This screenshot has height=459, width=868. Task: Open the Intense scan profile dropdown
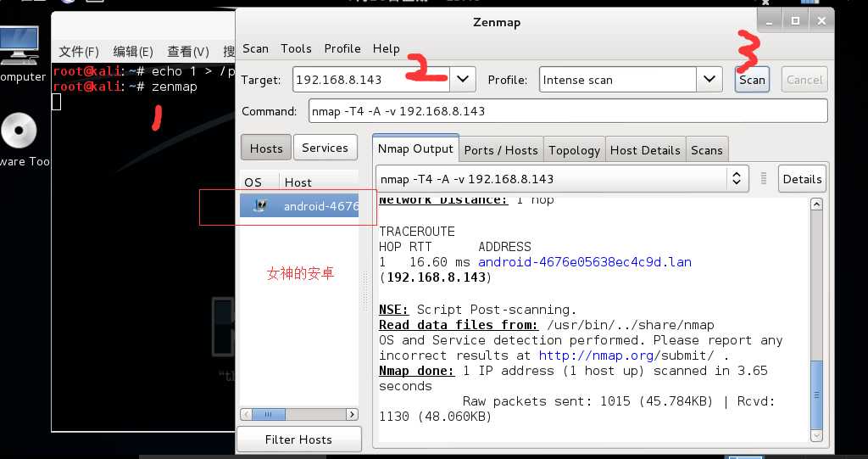pyautogui.click(x=709, y=80)
